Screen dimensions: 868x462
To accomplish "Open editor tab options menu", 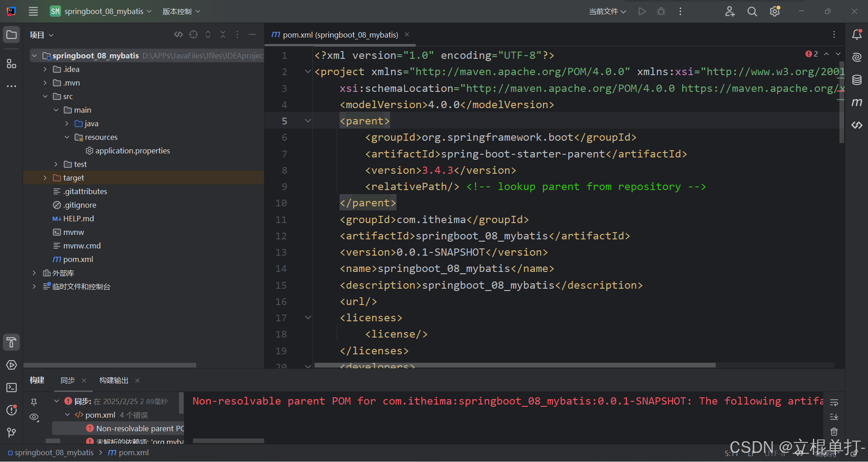I will [x=834, y=34].
